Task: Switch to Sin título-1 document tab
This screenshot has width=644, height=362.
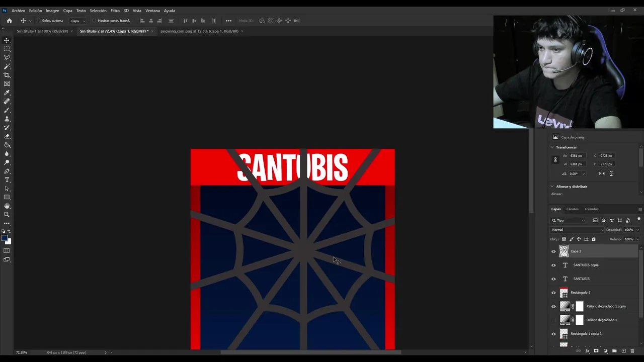Action: (42, 31)
